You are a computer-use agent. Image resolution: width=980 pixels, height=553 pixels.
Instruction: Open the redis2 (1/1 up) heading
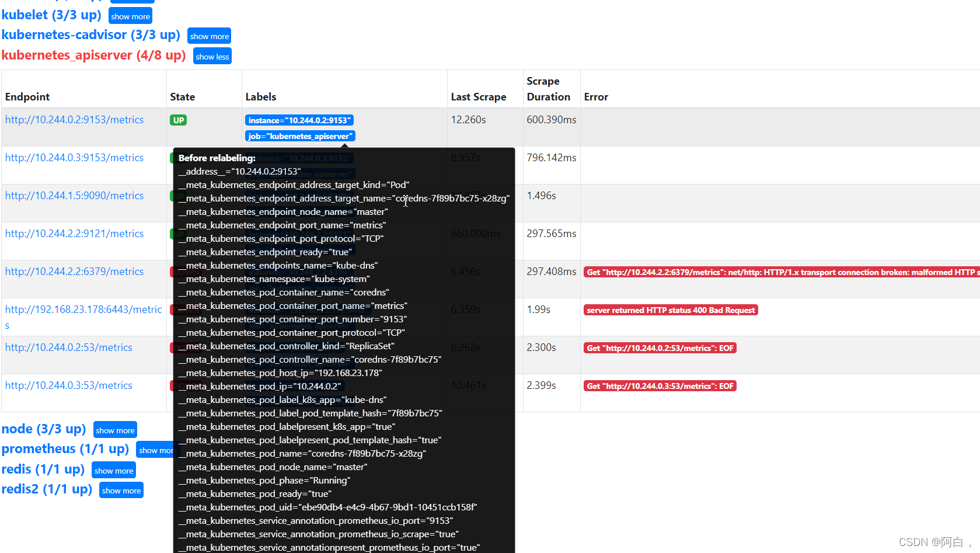click(x=47, y=489)
